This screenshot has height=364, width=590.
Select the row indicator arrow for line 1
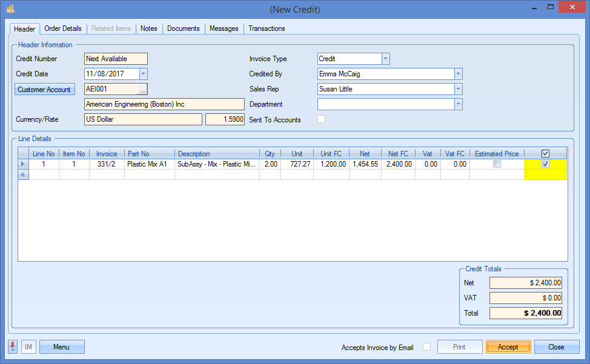point(24,164)
